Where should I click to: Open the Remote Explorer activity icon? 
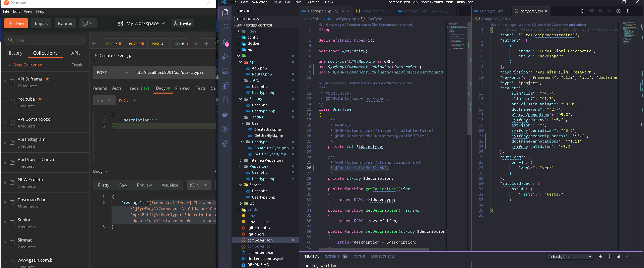click(x=225, y=71)
